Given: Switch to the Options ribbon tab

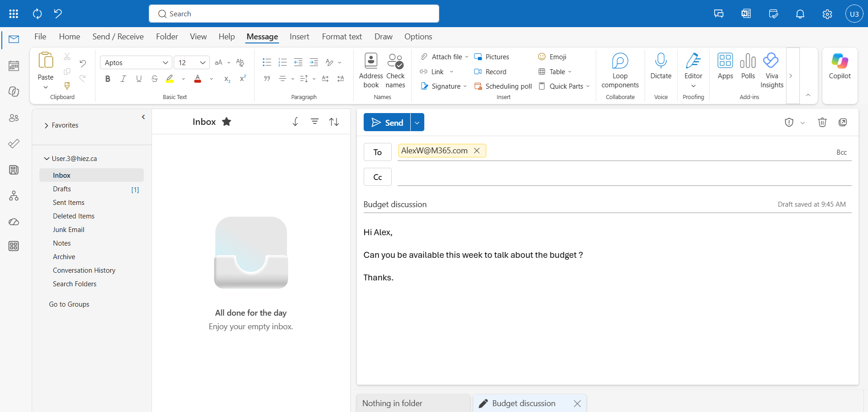Looking at the screenshot, I should pos(418,37).
